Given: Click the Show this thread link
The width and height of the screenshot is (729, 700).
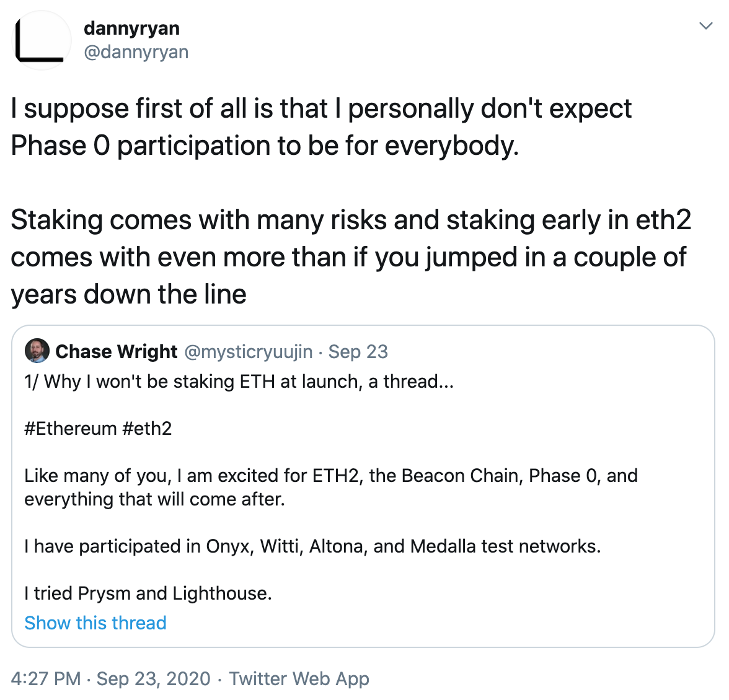Looking at the screenshot, I should (95, 623).
